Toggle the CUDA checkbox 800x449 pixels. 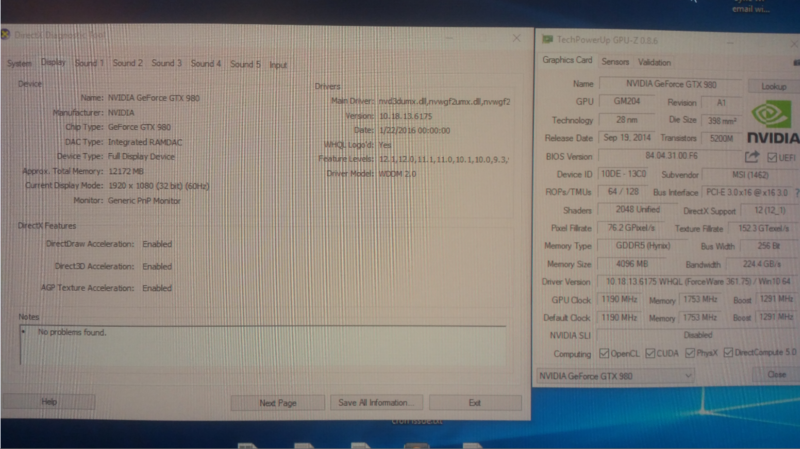click(x=650, y=353)
